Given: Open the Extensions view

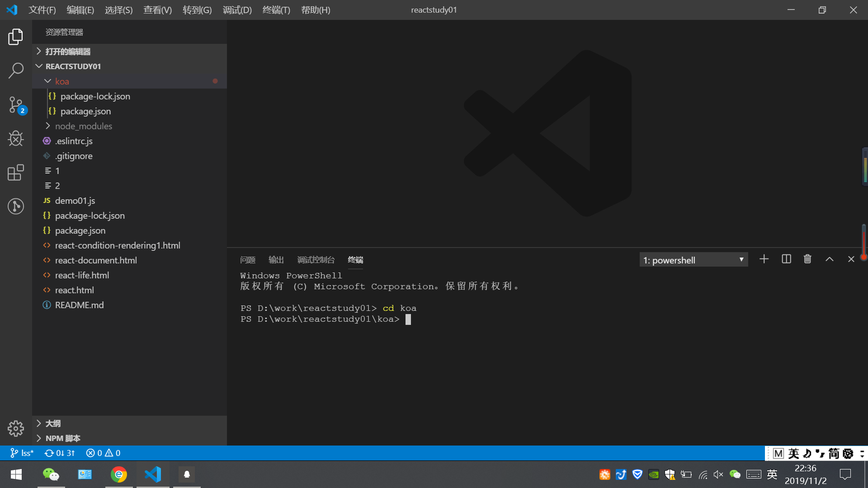Looking at the screenshot, I should pyautogui.click(x=16, y=173).
